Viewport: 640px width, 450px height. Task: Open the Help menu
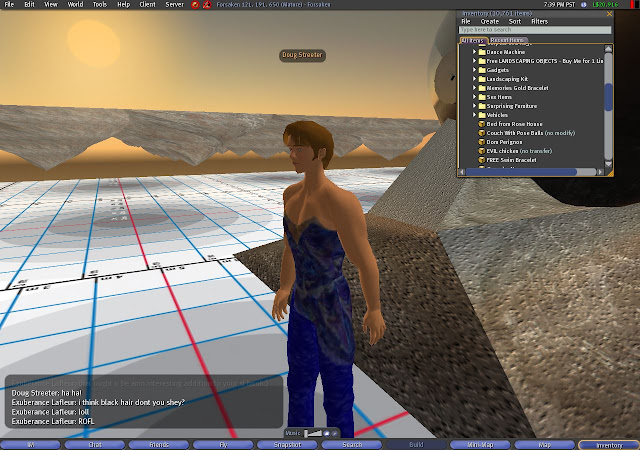[x=123, y=4]
